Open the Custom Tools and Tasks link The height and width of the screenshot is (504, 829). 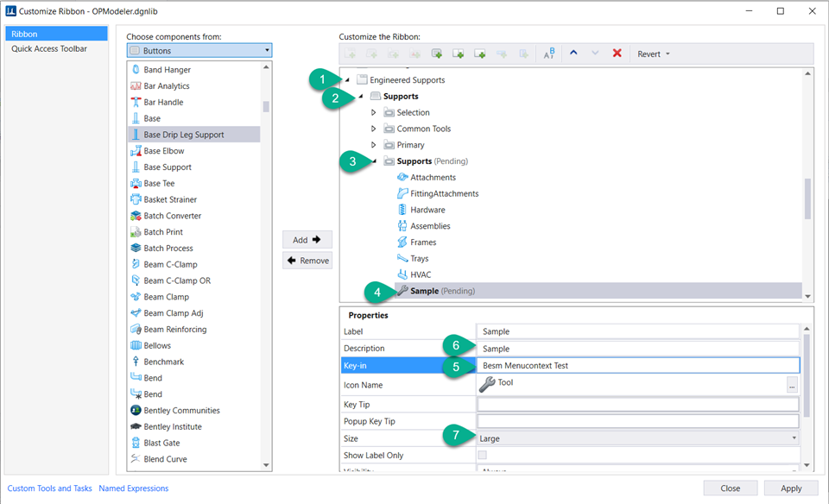tap(49, 488)
